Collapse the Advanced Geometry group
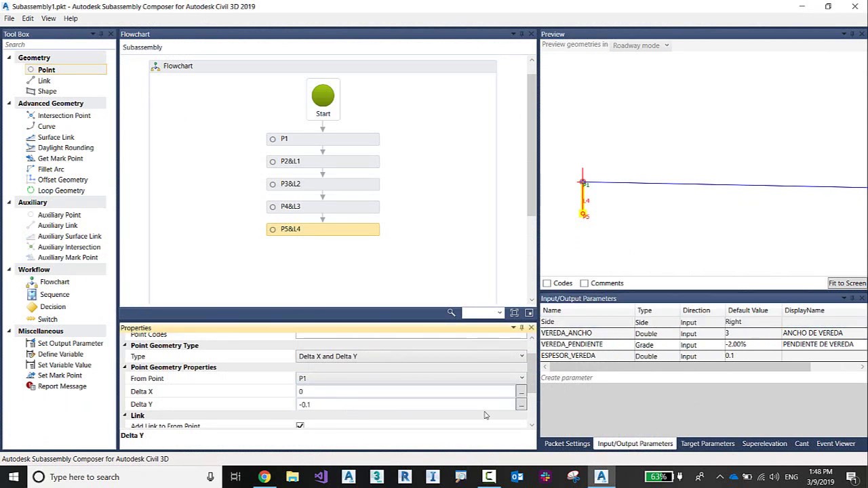The width and height of the screenshot is (868, 488). 9,103
